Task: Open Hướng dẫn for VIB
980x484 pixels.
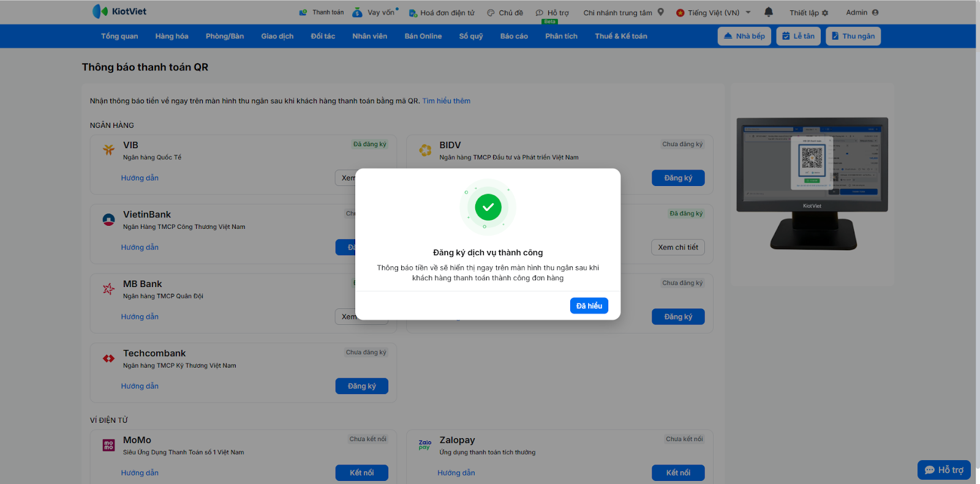Action: 140,178
